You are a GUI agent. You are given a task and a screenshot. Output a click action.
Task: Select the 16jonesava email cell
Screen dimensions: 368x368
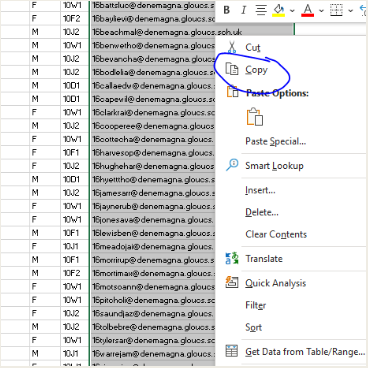(153, 220)
